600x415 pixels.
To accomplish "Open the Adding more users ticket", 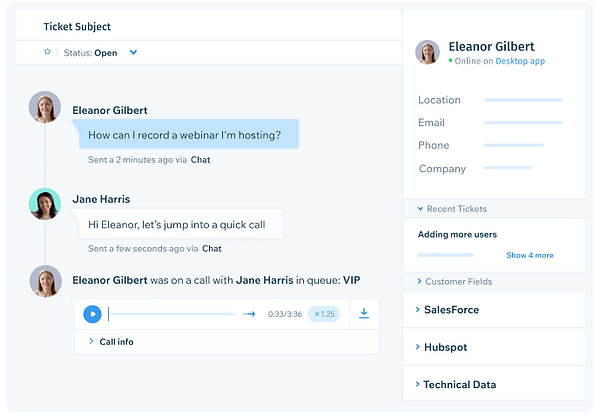I will tap(457, 234).
